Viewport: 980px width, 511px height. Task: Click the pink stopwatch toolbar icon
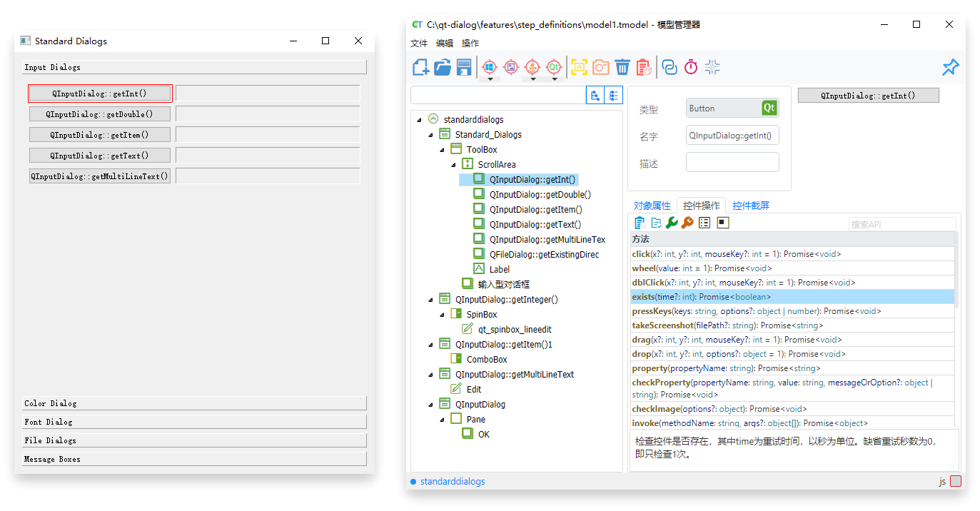pyautogui.click(x=691, y=67)
